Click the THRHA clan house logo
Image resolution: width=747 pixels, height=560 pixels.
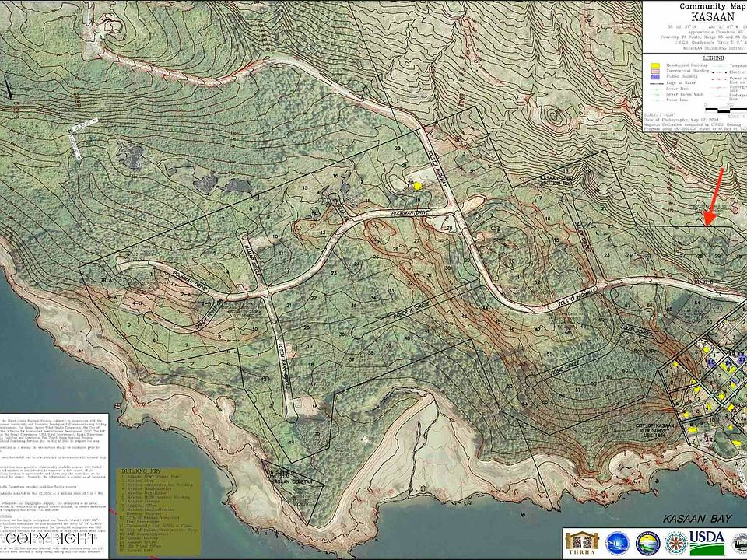582,544
